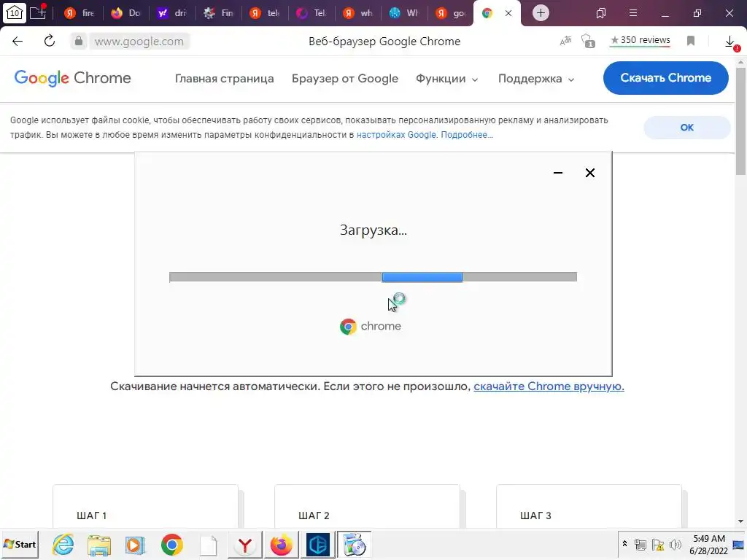Launch Google Chrome from the taskbar
The image size is (747, 560).
click(x=172, y=545)
